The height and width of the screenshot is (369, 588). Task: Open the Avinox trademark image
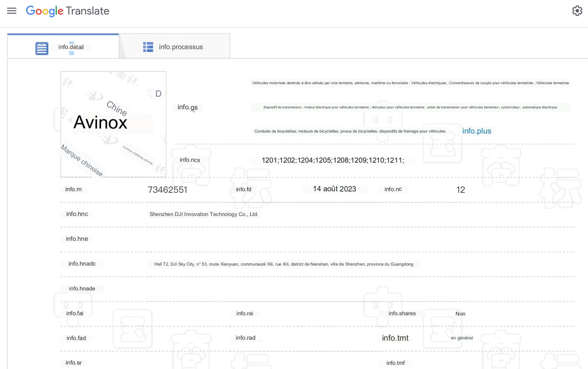(x=113, y=124)
